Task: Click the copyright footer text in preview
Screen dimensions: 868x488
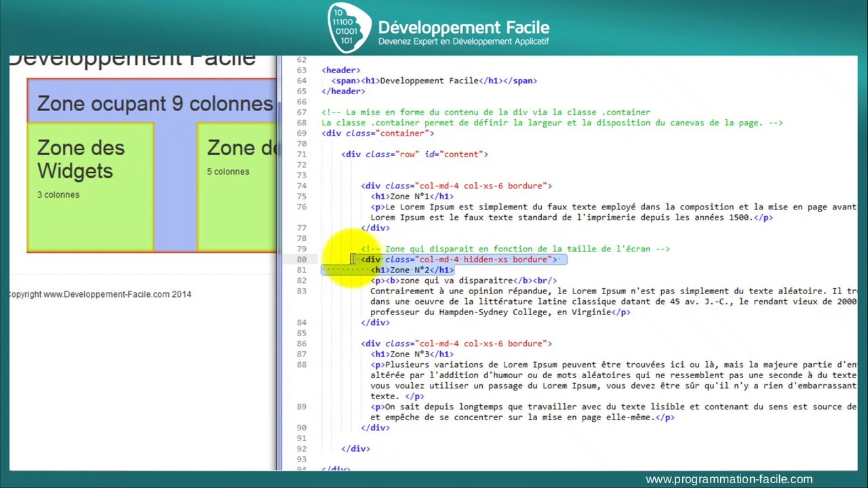Action: pos(100,294)
